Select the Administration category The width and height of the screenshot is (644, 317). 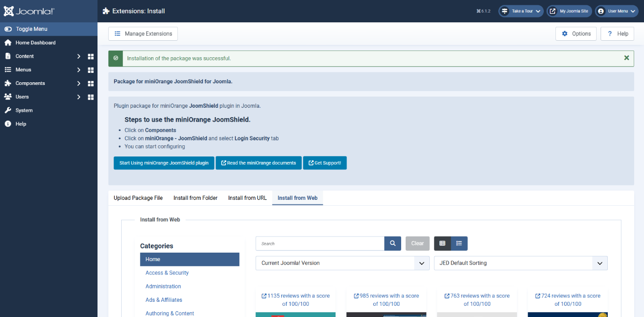(x=163, y=286)
